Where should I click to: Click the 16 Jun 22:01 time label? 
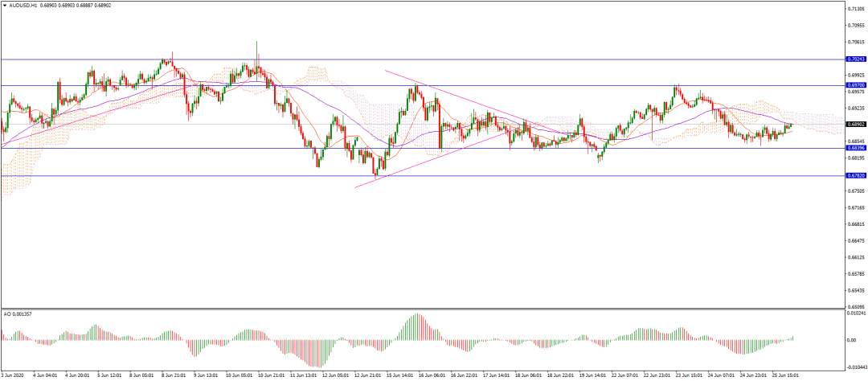tap(465, 375)
